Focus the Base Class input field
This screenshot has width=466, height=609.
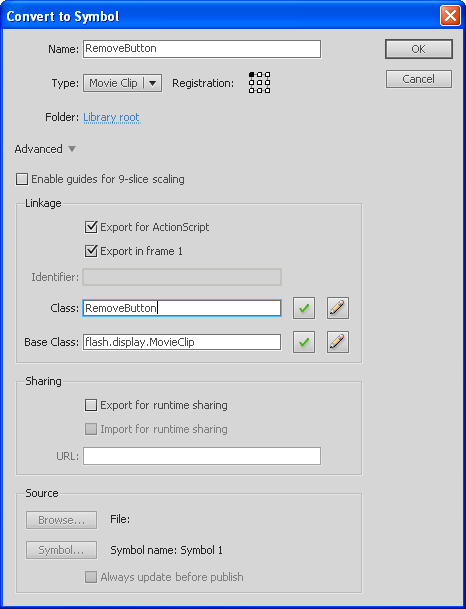point(182,342)
